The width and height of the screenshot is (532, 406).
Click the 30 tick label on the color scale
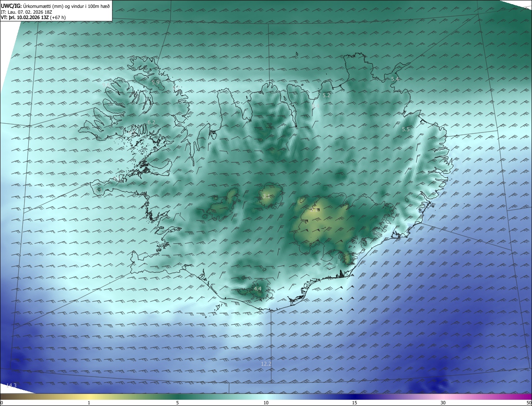tap(443, 403)
